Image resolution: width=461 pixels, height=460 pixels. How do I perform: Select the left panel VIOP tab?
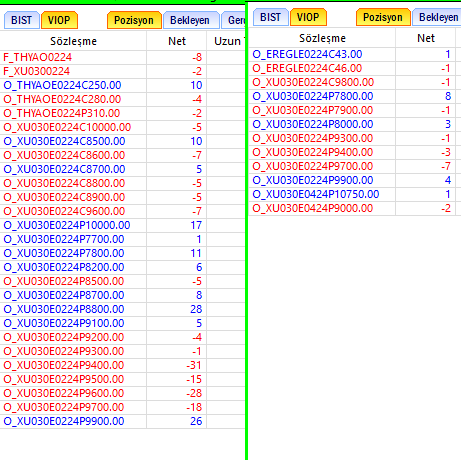pos(59,20)
